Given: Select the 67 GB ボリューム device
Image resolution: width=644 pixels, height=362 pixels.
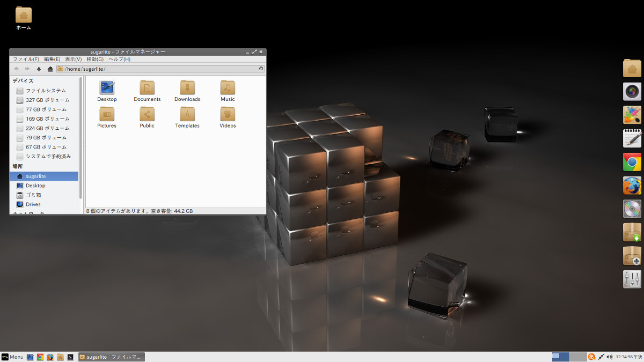Looking at the screenshot, I should (45, 147).
